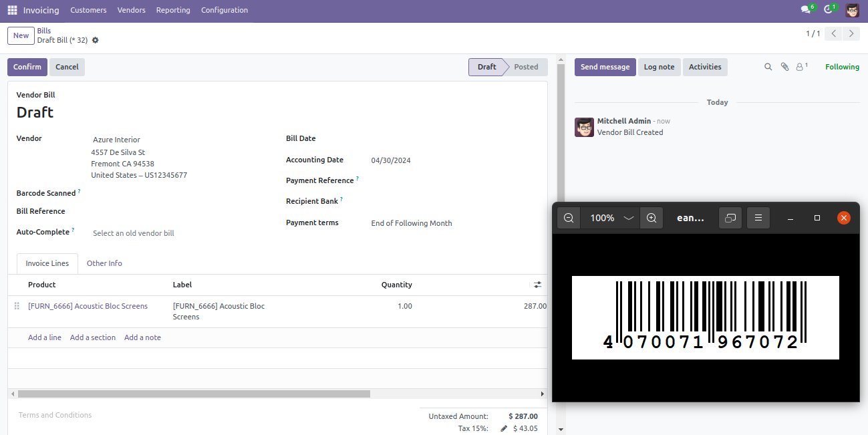This screenshot has height=435, width=868.
Task: Open the apps grid menu icon
Action: [12, 10]
